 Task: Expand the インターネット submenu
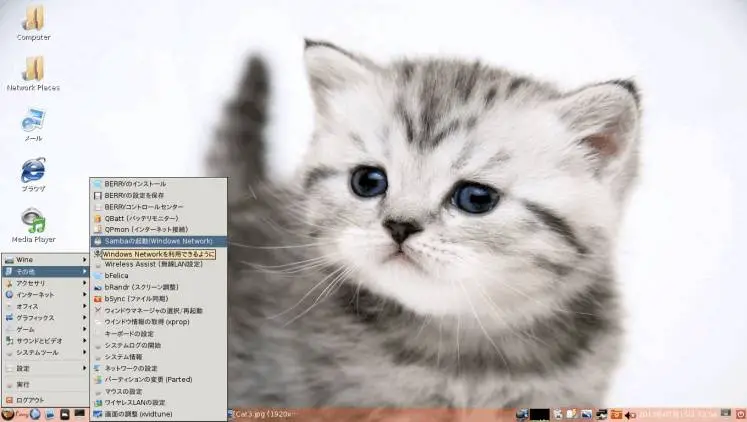46,295
